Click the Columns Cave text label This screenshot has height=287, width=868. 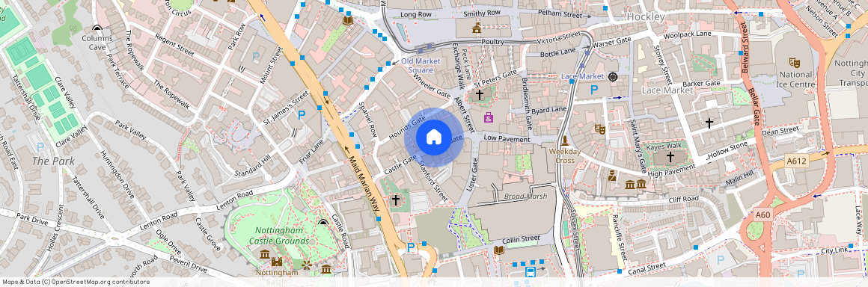click(x=97, y=43)
